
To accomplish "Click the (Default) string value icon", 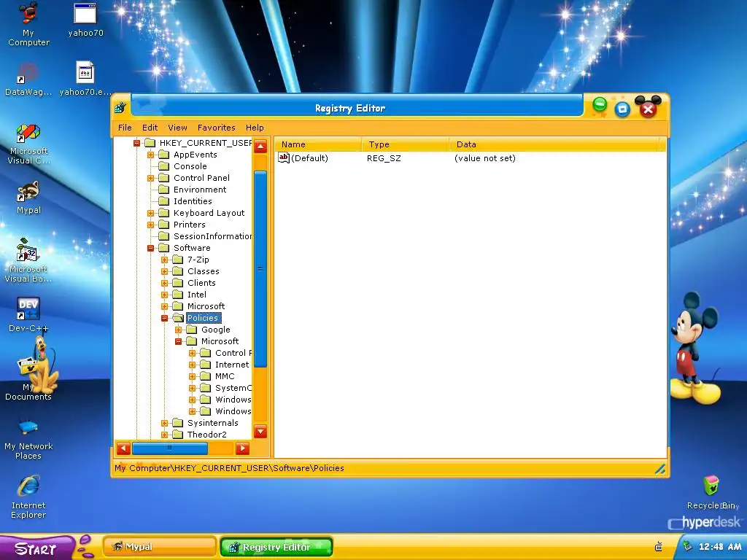I will pyautogui.click(x=284, y=157).
